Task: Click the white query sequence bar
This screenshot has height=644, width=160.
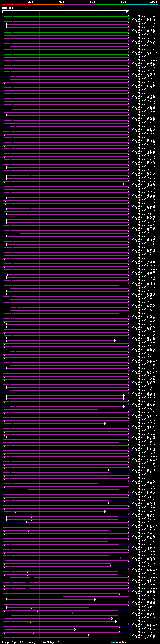Action: click(66, 10)
